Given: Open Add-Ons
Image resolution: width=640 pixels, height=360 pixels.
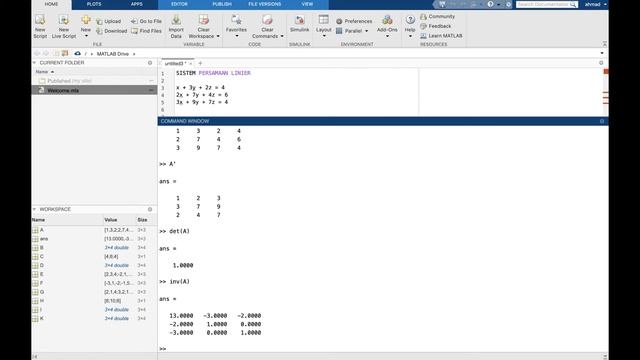Looking at the screenshot, I should (x=387, y=27).
